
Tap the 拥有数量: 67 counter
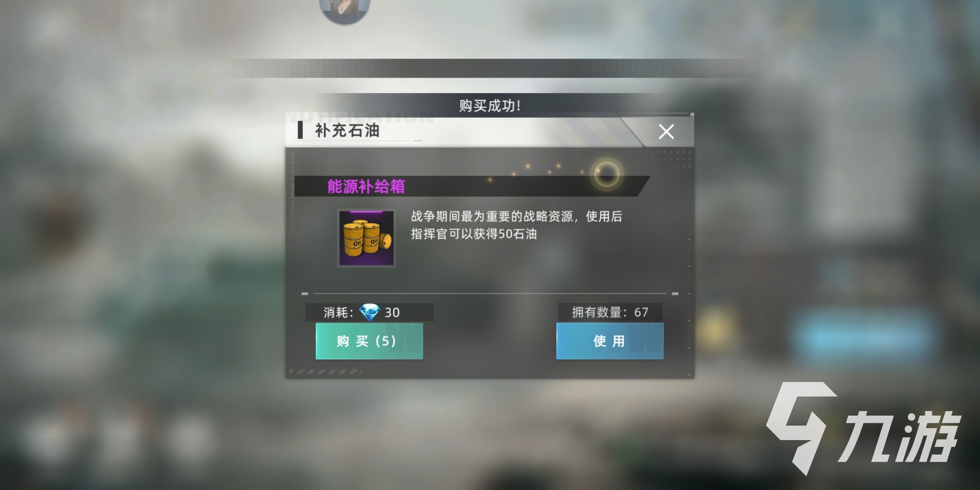click(610, 312)
